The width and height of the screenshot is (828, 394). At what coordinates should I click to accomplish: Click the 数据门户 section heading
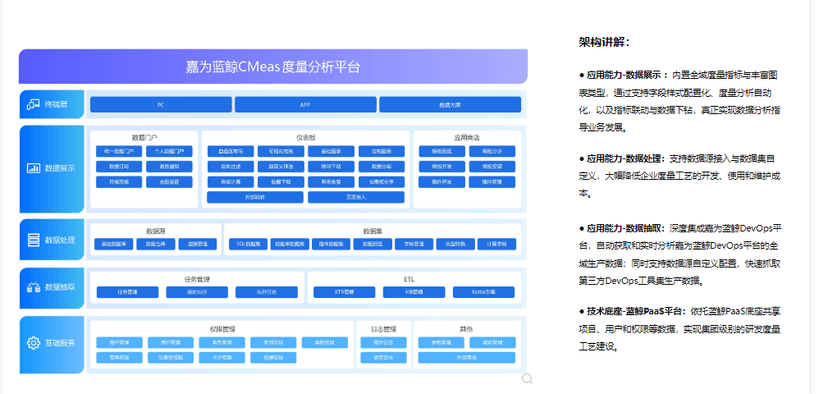[144, 138]
